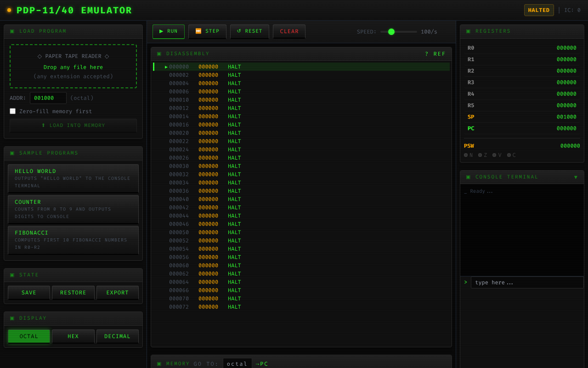The image size is (588, 368).
Task: Switch display to Hex
Action: click(73, 336)
